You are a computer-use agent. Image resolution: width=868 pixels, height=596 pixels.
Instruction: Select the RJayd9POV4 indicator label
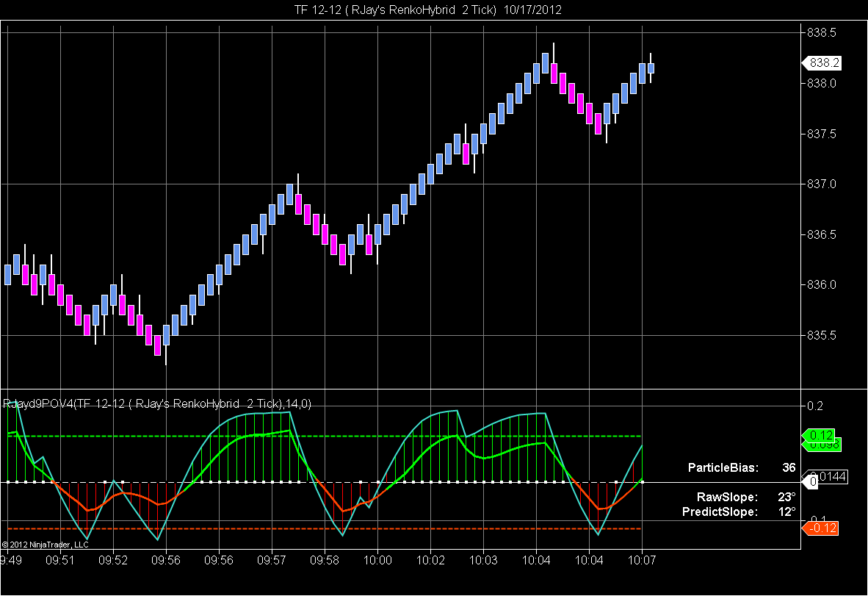tap(157, 403)
